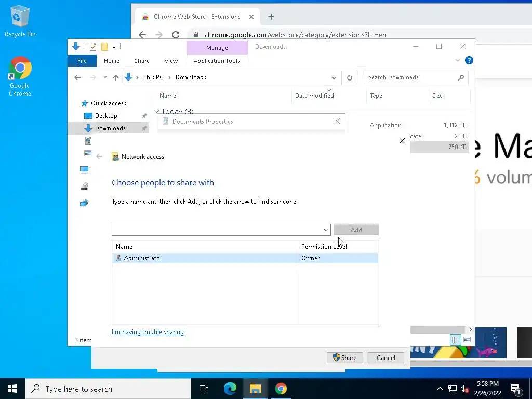Open the Recycle Bin desktop icon
This screenshot has width=532, height=399.
[20, 21]
